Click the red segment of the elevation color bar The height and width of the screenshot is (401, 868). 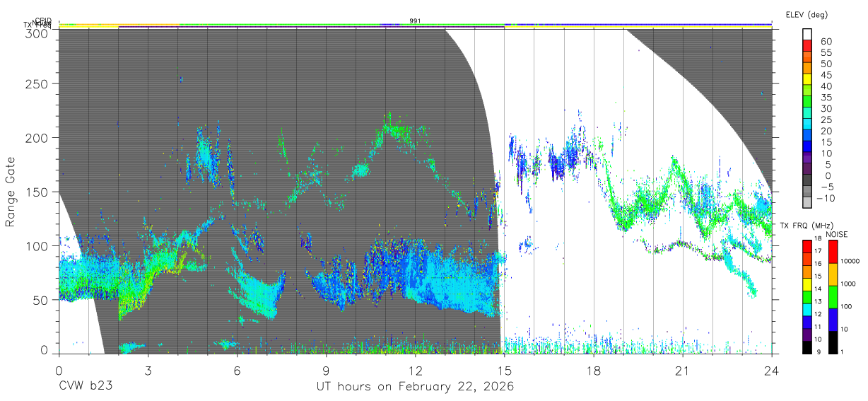point(807,47)
